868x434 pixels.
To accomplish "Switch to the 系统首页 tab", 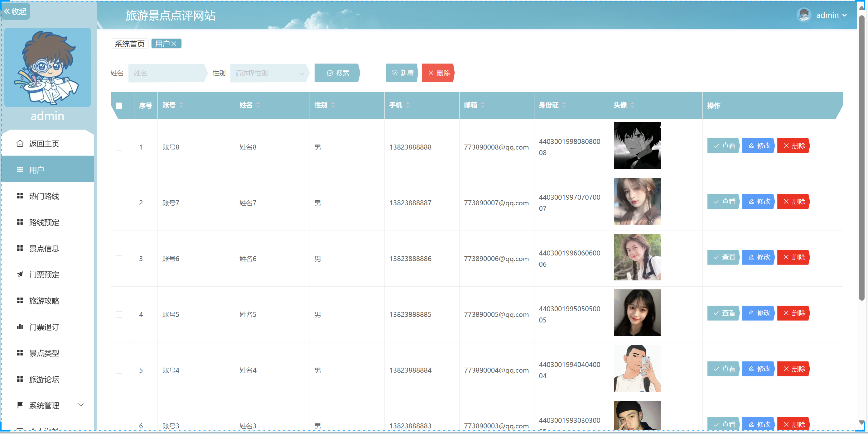I will pyautogui.click(x=129, y=44).
